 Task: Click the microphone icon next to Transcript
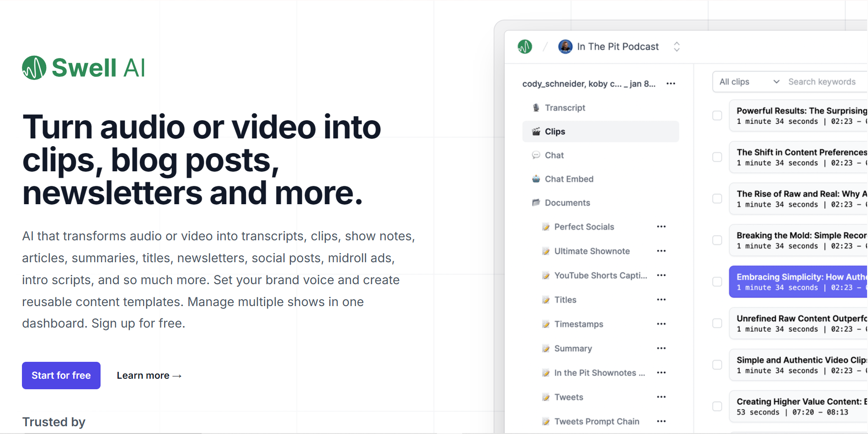[536, 108]
